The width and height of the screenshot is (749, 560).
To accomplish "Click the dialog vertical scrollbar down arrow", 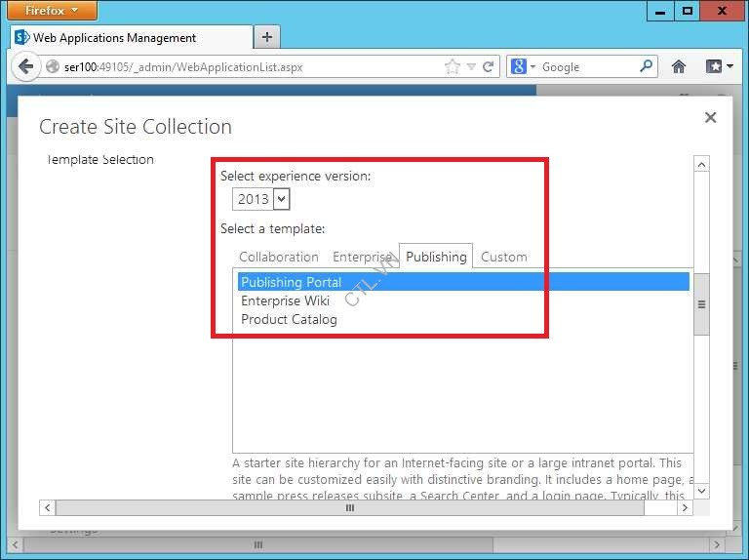I will pyautogui.click(x=701, y=491).
